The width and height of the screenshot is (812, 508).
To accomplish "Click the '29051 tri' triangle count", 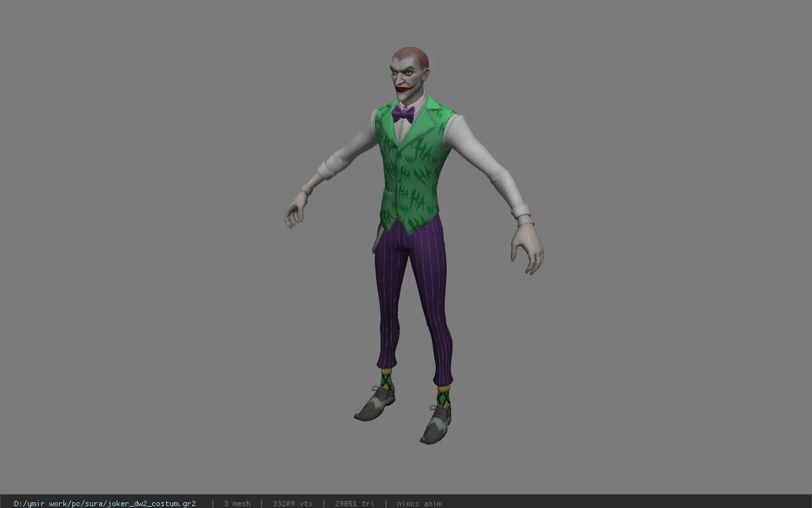I will (354, 504).
